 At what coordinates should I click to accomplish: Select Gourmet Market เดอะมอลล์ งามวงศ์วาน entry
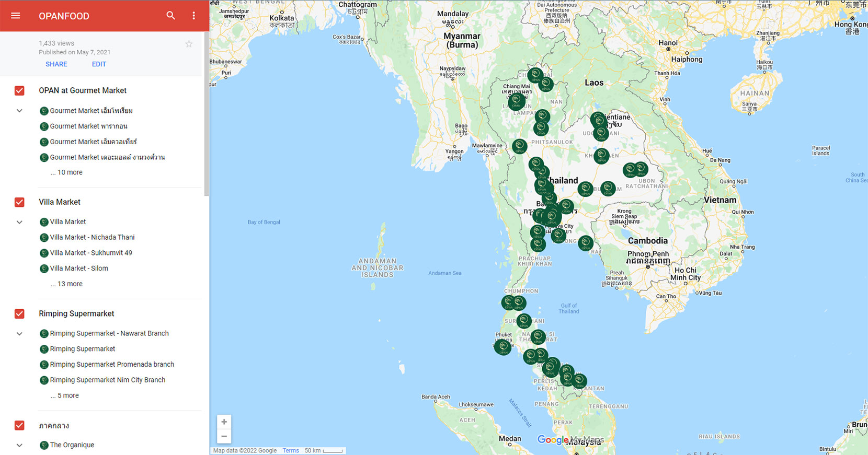[x=107, y=157]
